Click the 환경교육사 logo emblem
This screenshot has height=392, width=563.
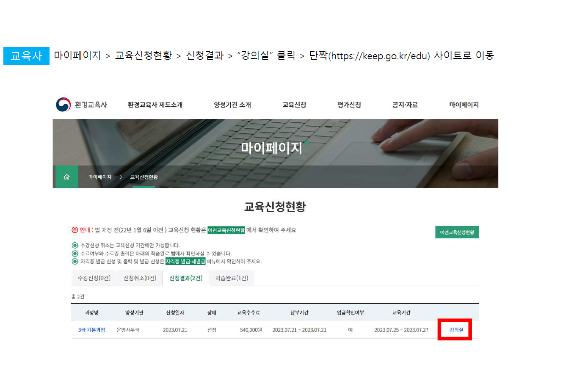[x=63, y=105]
